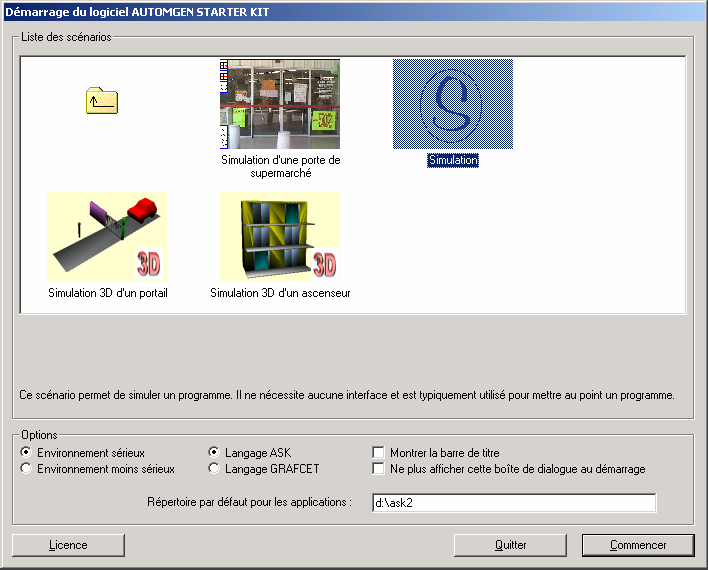This screenshot has height=570, width=708.
Task: Click the Commencer button
Action: [638, 545]
